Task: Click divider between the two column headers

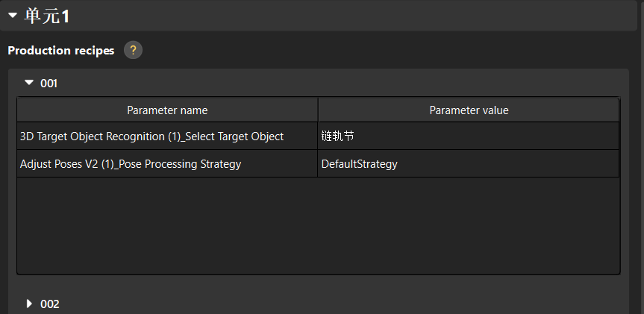Action: coord(318,110)
